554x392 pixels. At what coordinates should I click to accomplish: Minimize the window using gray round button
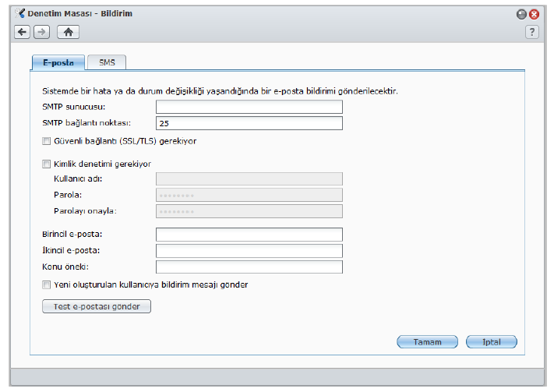point(521,14)
